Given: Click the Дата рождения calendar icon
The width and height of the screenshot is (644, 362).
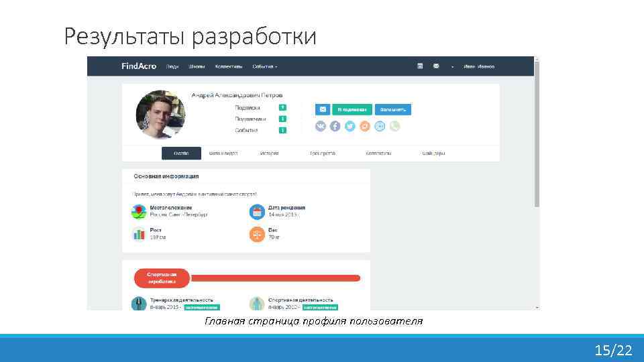Looking at the screenshot, I should click(x=257, y=212).
